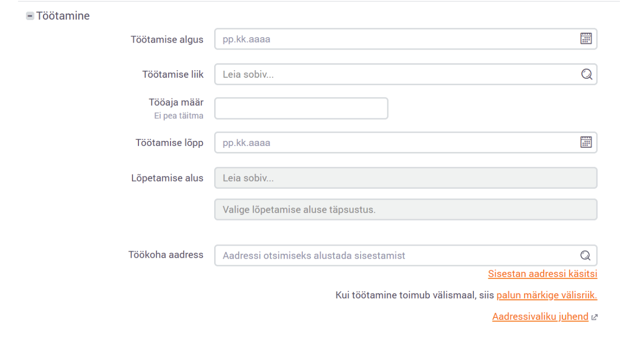Collapse the Töötamine section minus icon

pos(30,16)
